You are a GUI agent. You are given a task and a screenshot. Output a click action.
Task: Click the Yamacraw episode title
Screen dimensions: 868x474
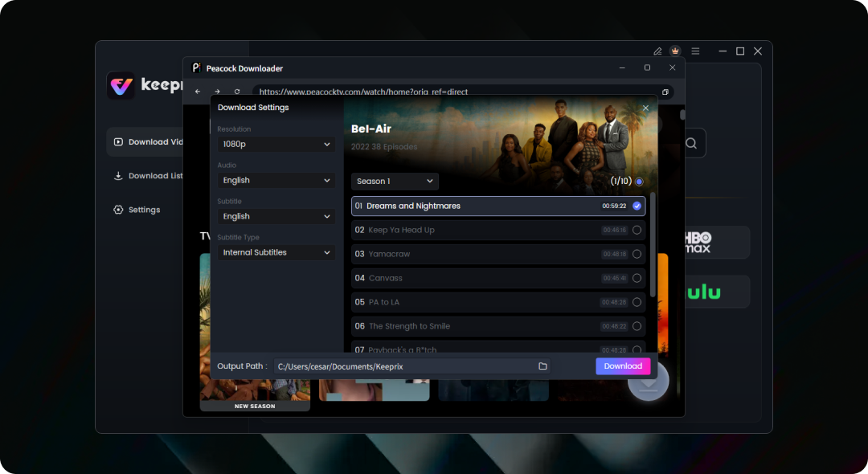(x=389, y=254)
